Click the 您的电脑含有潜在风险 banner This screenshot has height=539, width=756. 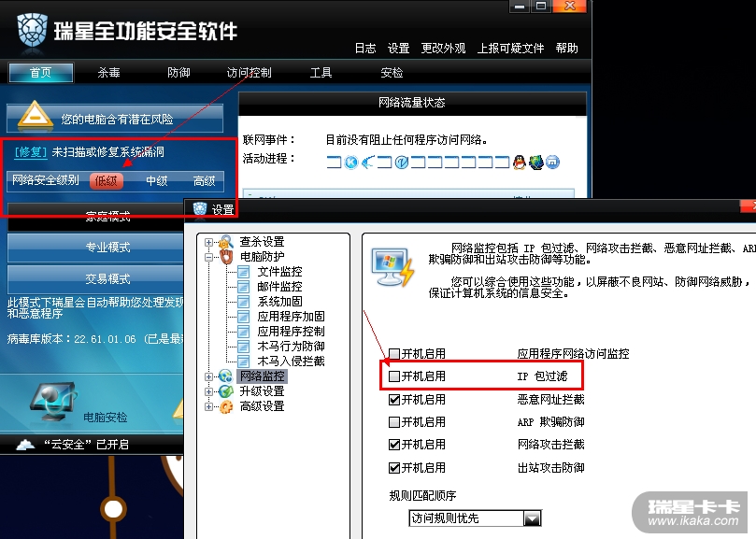pyautogui.click(x=115, y=119)
